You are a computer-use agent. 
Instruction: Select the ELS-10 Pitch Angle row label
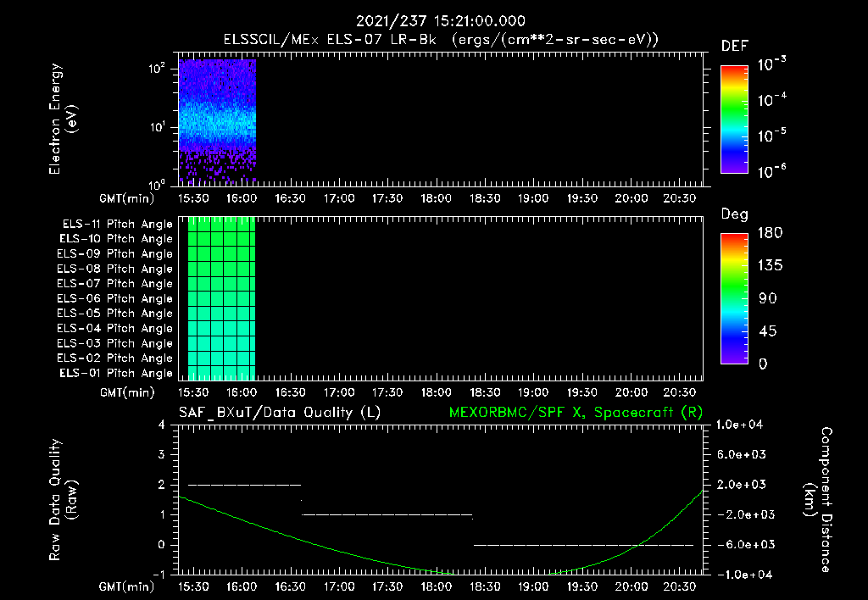116,239
